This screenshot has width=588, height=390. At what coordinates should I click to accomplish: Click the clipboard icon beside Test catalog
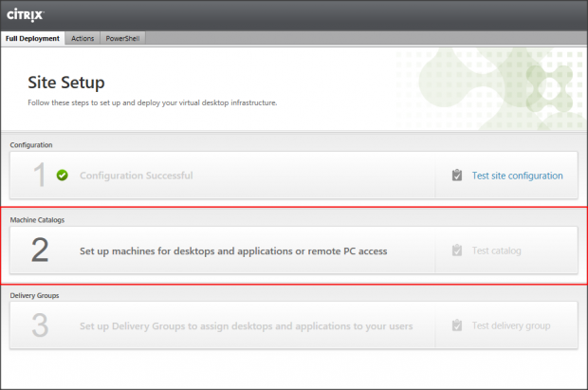[x=457, y=251]
